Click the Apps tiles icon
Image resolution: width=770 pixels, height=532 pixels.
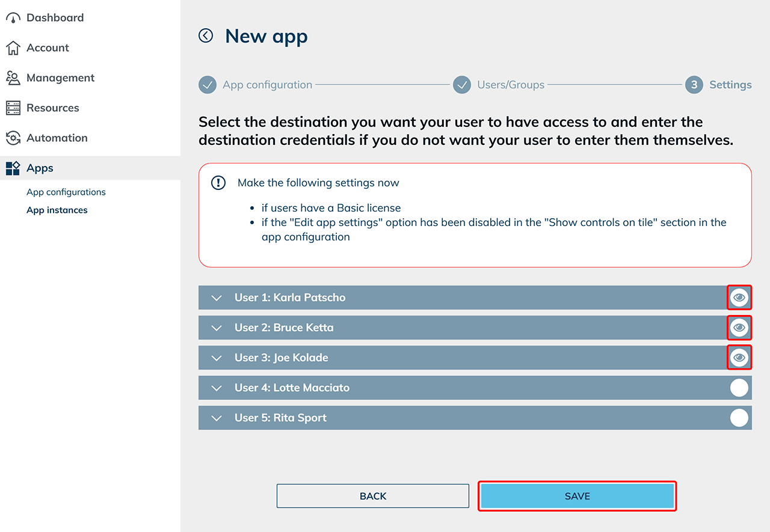tap(13, 168)
